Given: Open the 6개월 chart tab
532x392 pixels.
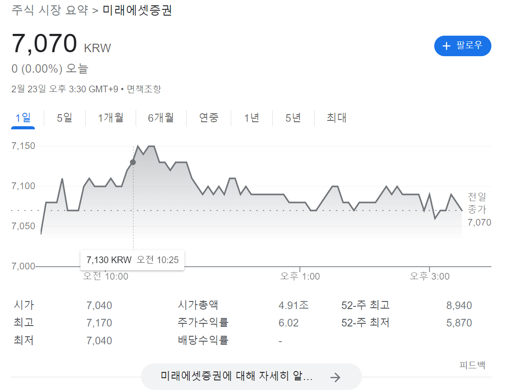Looking at the screenshot, I should pos(161,118).
